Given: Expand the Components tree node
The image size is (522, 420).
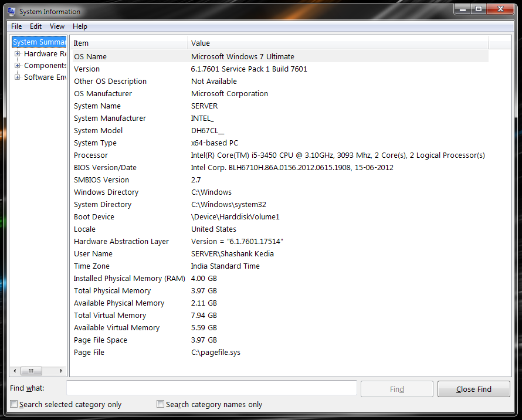Looking at the screenshot, I should tap(18, 66).
